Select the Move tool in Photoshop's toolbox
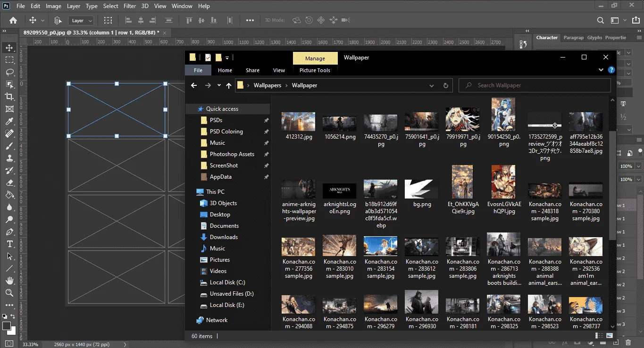This screenshot has width=644, height=348. [x=9, y=48]
